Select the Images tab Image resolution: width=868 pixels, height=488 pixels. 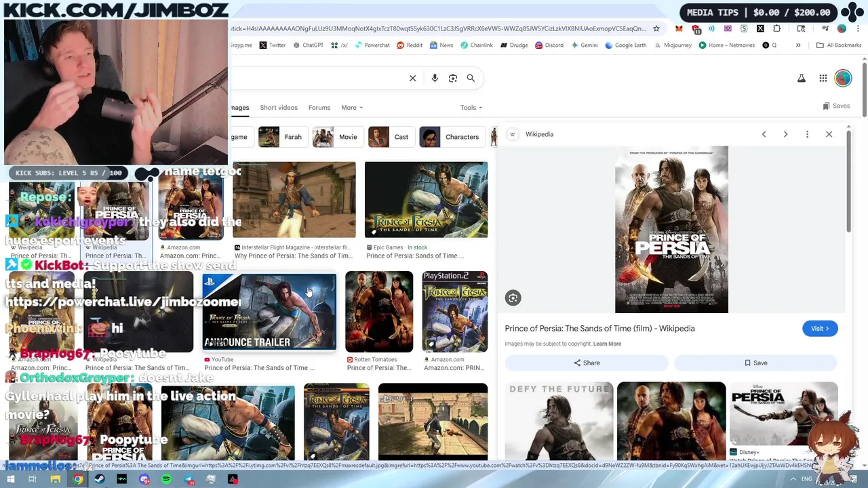click(240, 108)
